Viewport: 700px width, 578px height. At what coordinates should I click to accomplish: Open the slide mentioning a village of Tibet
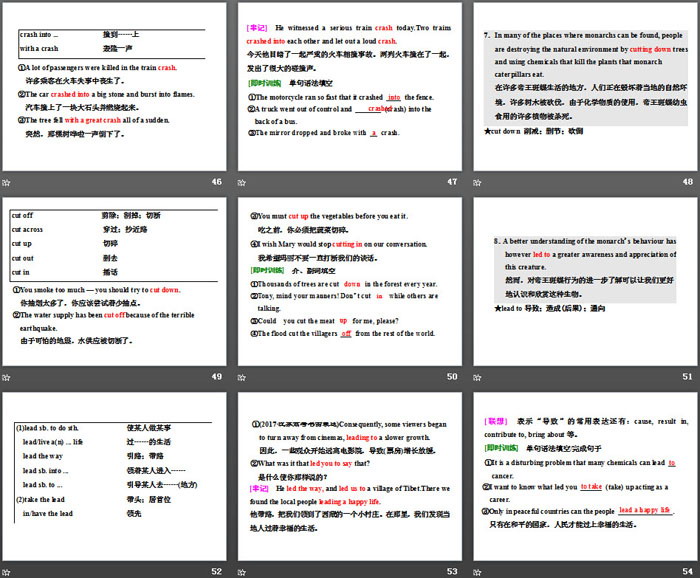351,479
